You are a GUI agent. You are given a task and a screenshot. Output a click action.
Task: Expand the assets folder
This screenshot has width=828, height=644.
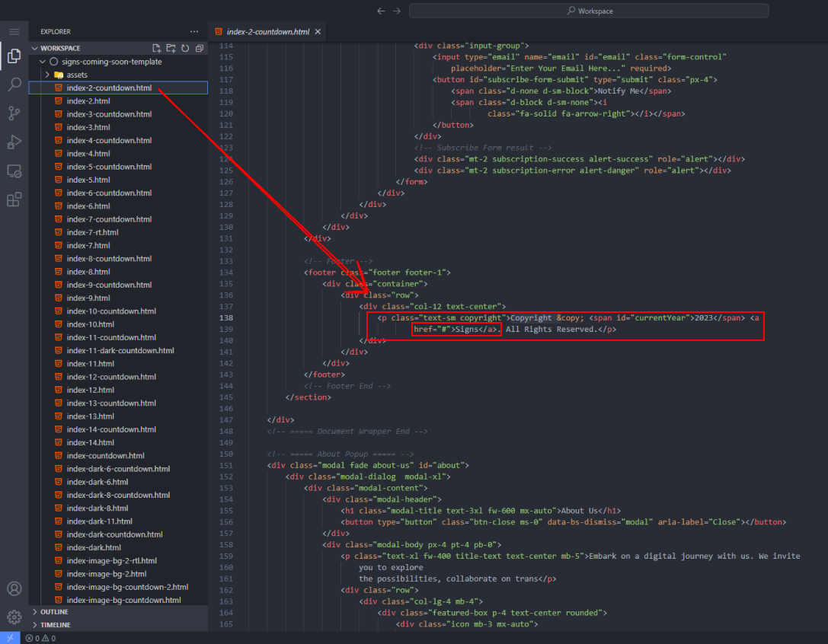click(x=47, y=75)
